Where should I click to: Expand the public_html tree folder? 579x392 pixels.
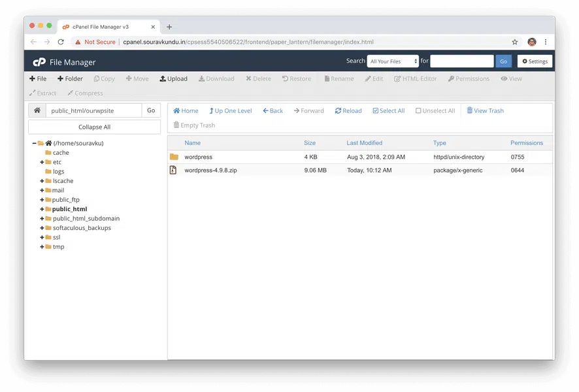tap(42, 209)
